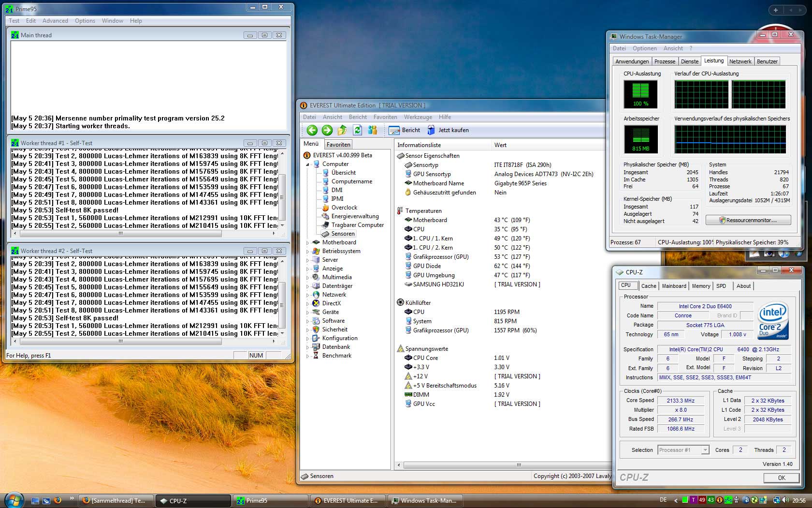
Task: Click the Energieverwaltung icon in EVEREST tree
Action: [x=326, y=216]
